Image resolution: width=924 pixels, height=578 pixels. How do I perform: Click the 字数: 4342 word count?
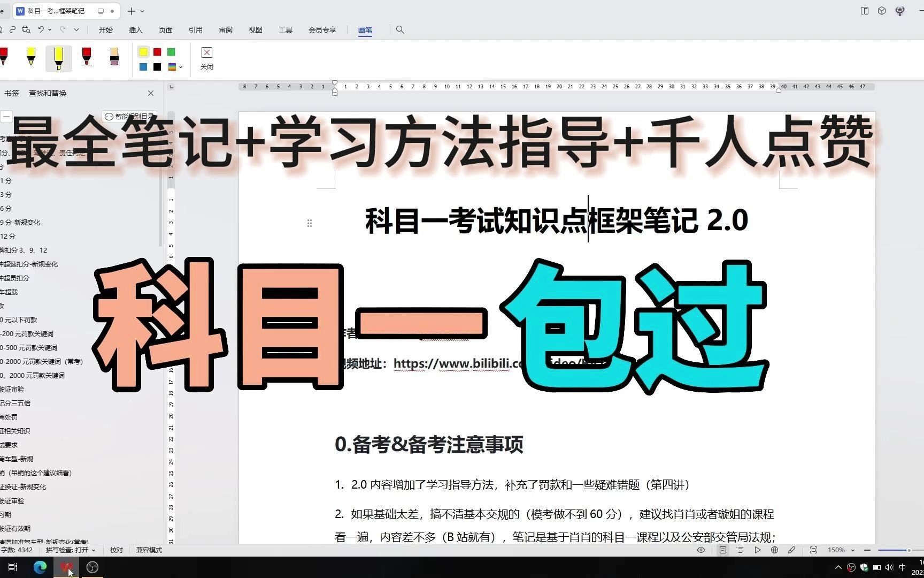pos(17,550)
